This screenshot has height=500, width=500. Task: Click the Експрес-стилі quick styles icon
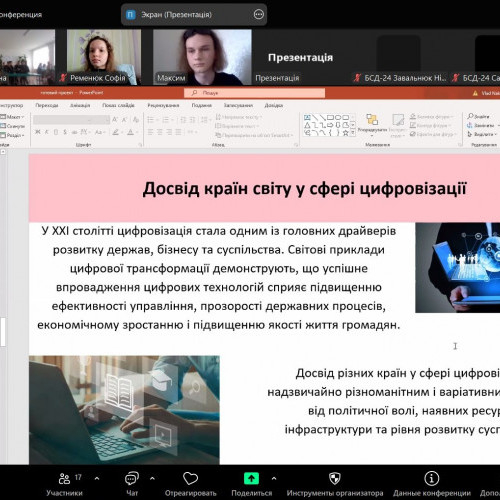(398, 120)
